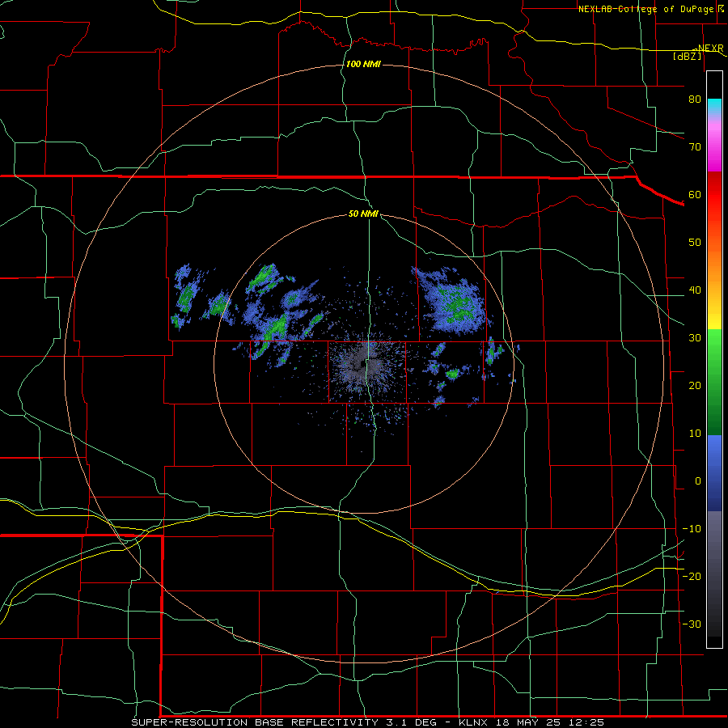
Task: Click the 30 value on the dBZ scale
Action: 695,337
